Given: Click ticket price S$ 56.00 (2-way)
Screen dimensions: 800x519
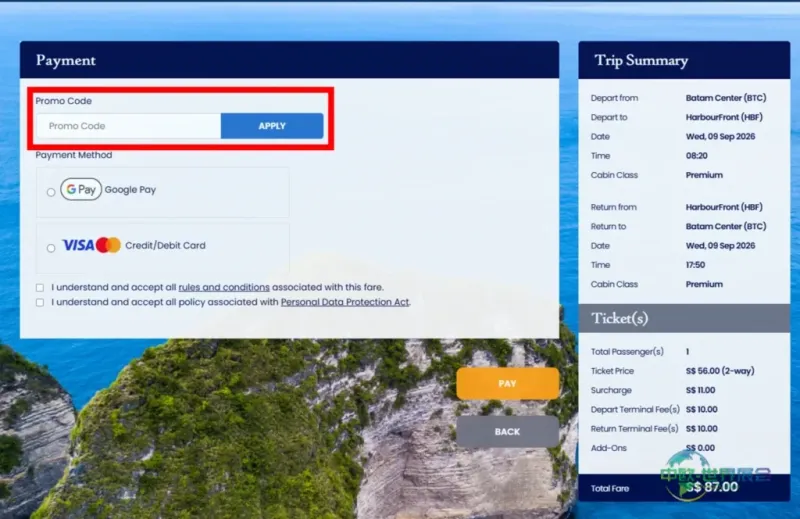Looking at the screenshot, I should tap(720, 371).
